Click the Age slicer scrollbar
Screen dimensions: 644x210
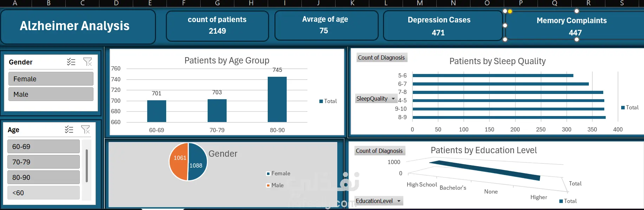coord(87,166)
